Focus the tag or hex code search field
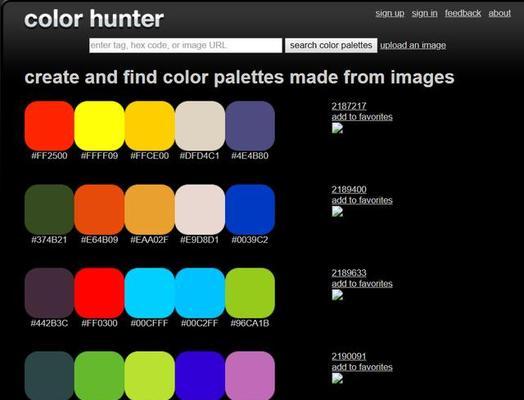 pos(185,45)
